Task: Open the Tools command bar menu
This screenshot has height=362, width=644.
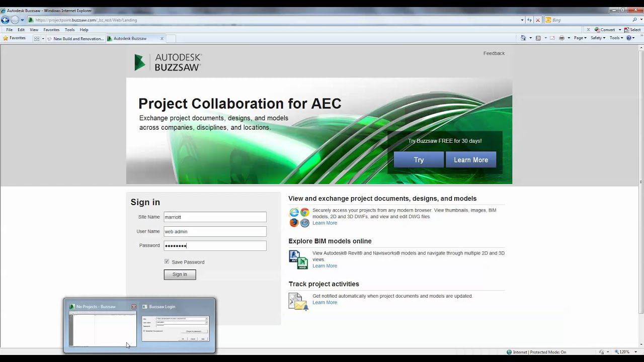Action: pyautogui.click(x=616, y=38)
